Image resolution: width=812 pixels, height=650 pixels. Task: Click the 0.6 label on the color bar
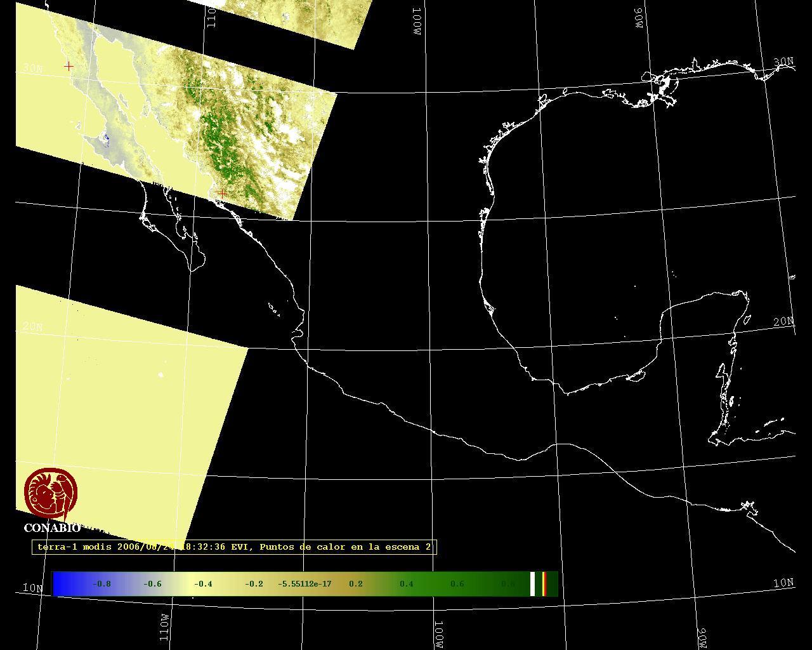coord(457,584)
